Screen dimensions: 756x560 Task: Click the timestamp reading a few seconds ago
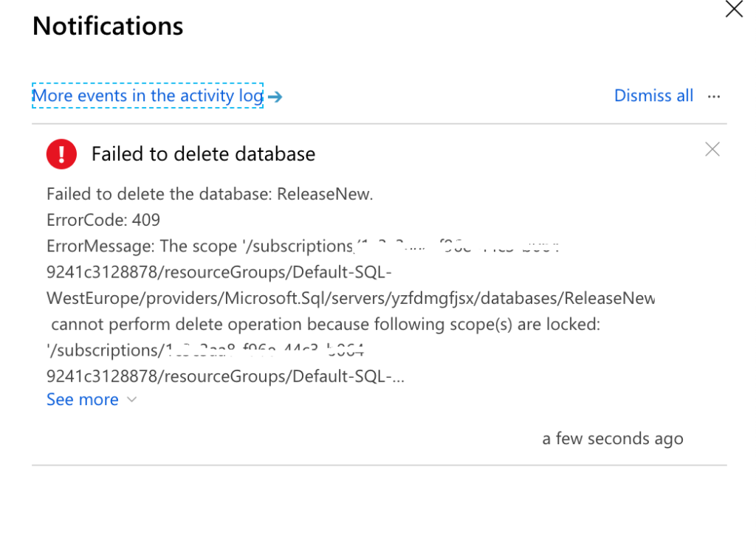coord(612,438)
